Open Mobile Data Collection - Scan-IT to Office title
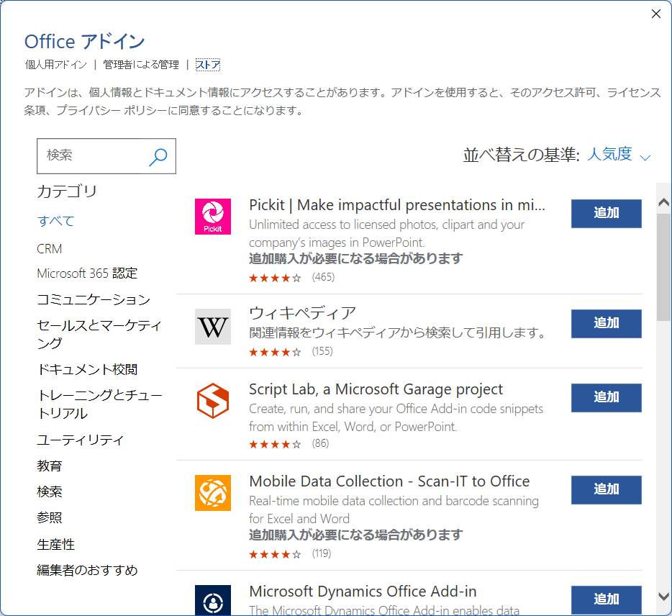672x616 pixels. pos(389,481)
